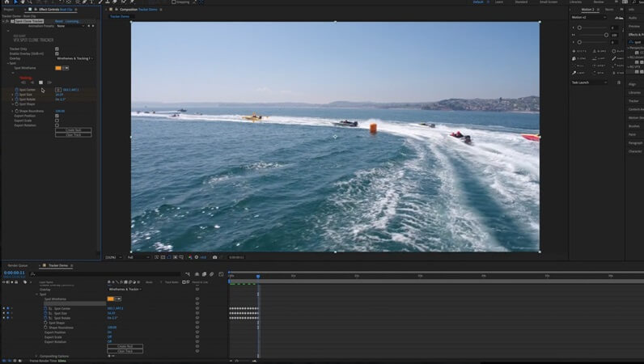644x364 pixels.
Task: Toggle Shape Roundness stopwatch in Effect Controls
Action: click(x=17, y=111)
